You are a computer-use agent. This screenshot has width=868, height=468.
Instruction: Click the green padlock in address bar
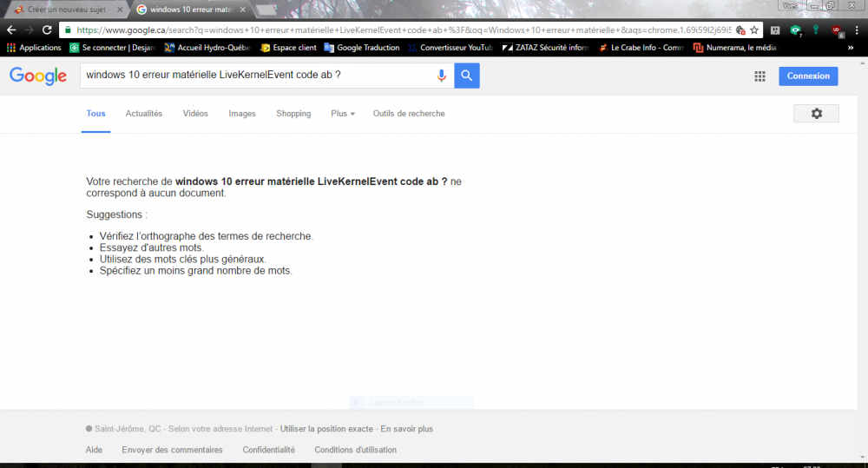coord(68,30)
